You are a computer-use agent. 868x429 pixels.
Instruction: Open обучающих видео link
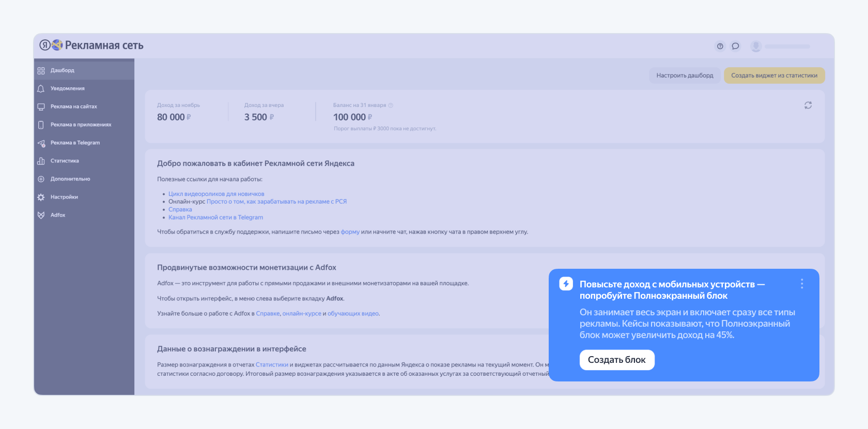click(x=353, y=313)
